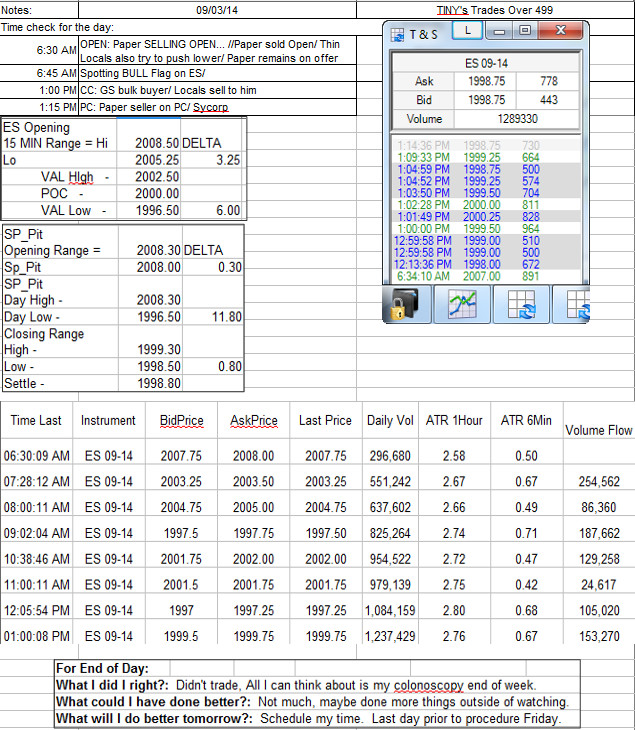Select the CC: GS bulk buyer note
The image size is (635, 730).
click(x=217, y=90)
